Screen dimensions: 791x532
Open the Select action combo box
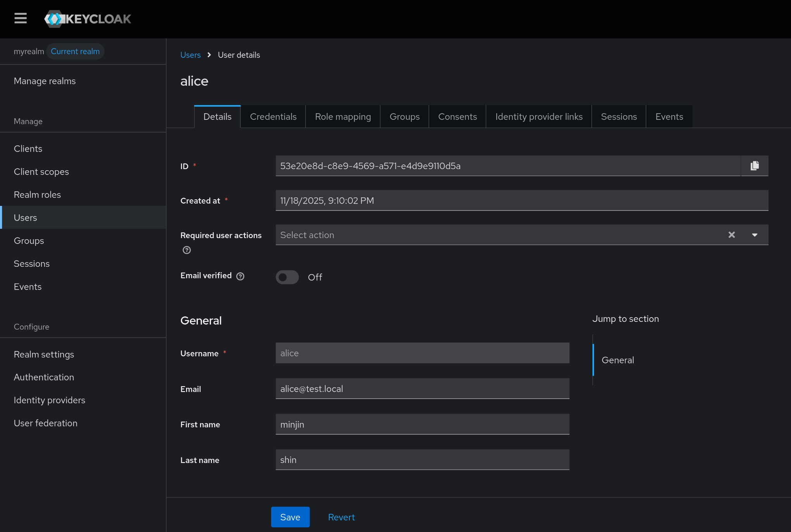(496, 235)
